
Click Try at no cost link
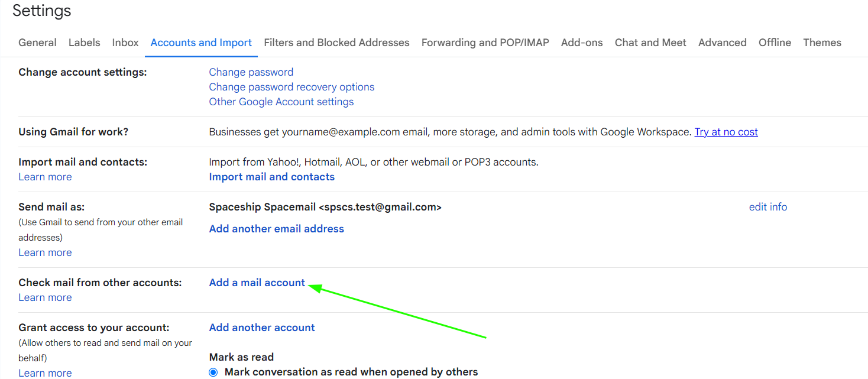pos(726,131)
